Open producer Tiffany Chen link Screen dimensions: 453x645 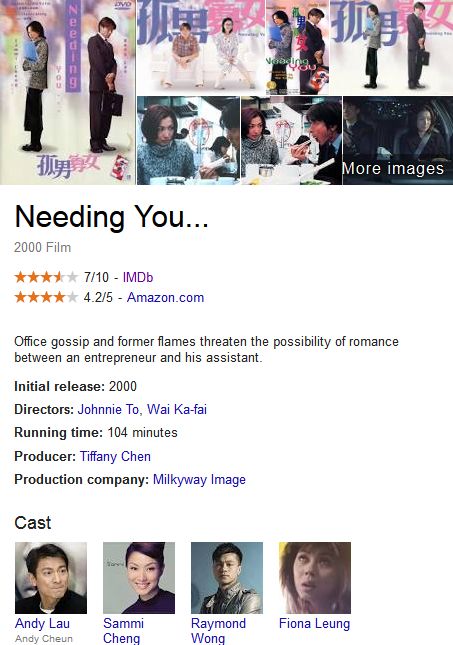115,456
